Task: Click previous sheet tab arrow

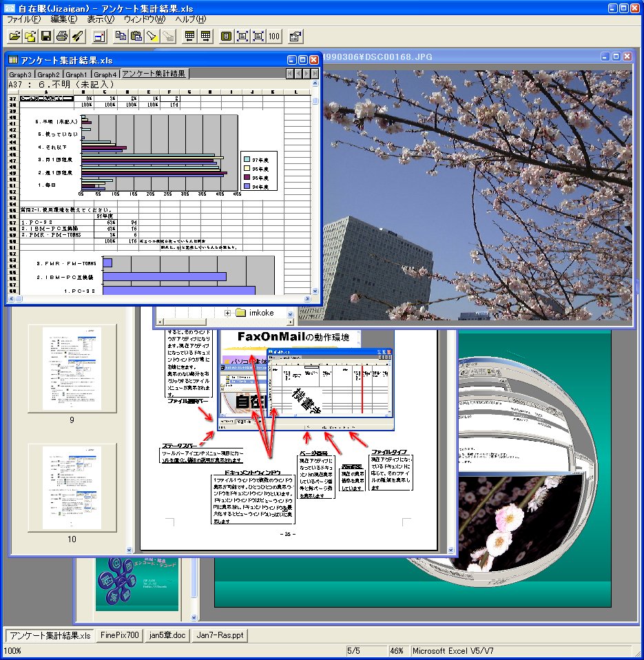Action: [298, 74]
